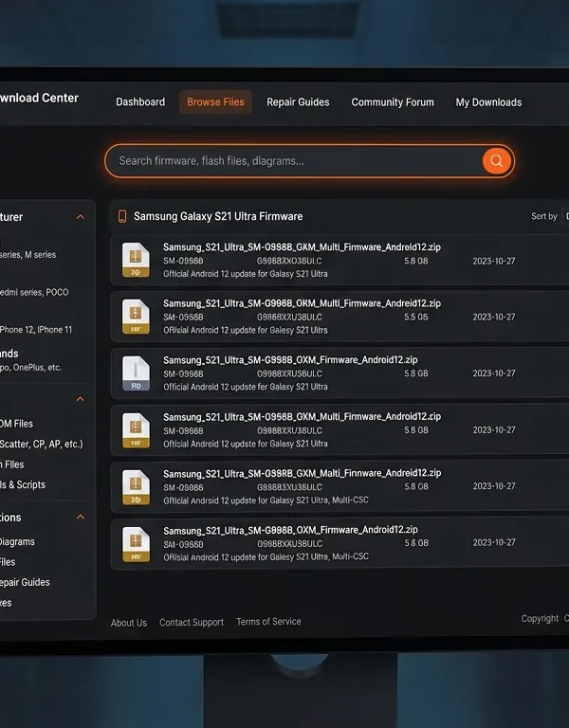Select the Repair Guides entry in the sidebar

[x=25, y=582]
